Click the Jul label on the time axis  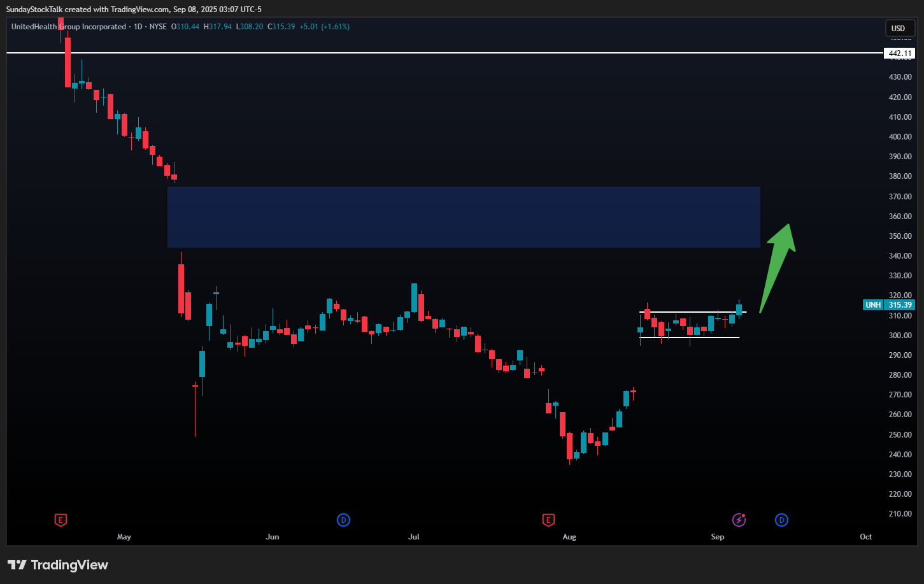tap(414, 537)
